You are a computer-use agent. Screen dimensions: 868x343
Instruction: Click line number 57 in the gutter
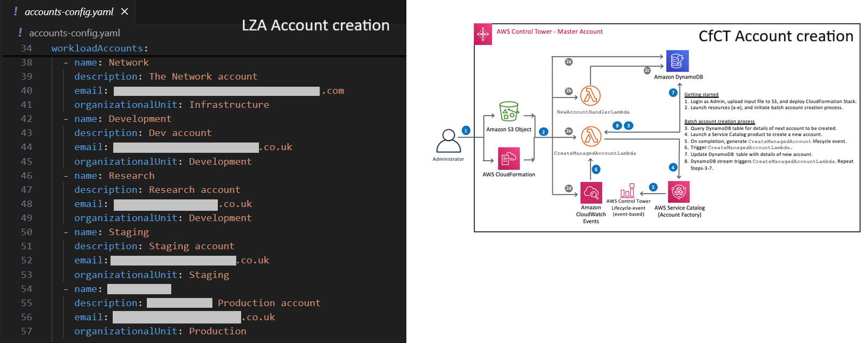[x=27, y=331]
